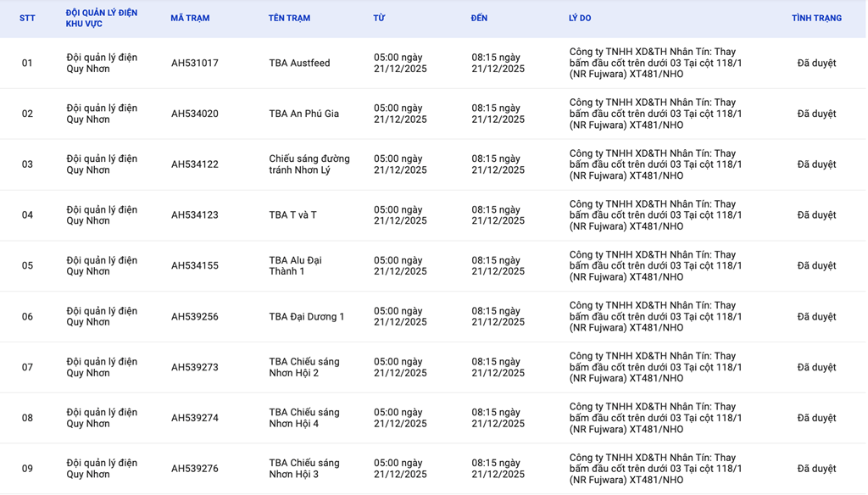The width and height of the screenshot is (868, 495).
Task: Click the ĐẾN column header
Action: (479, 18)
